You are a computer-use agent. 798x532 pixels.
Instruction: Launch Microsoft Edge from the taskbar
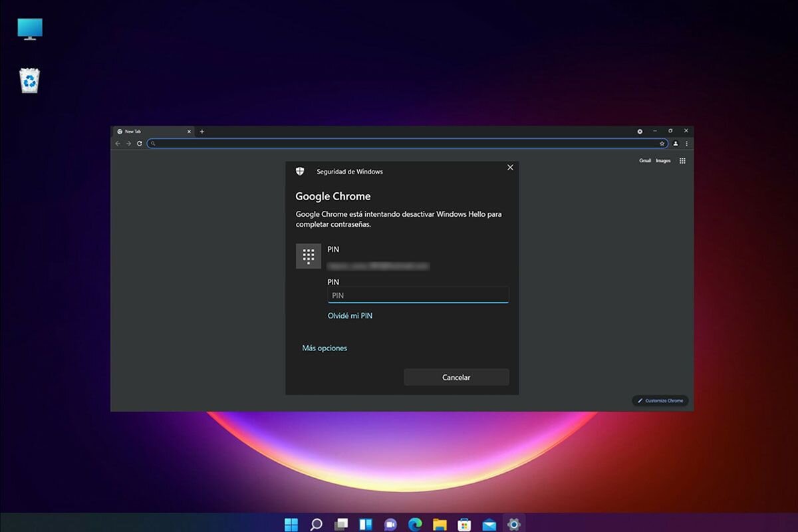point(415,524)
